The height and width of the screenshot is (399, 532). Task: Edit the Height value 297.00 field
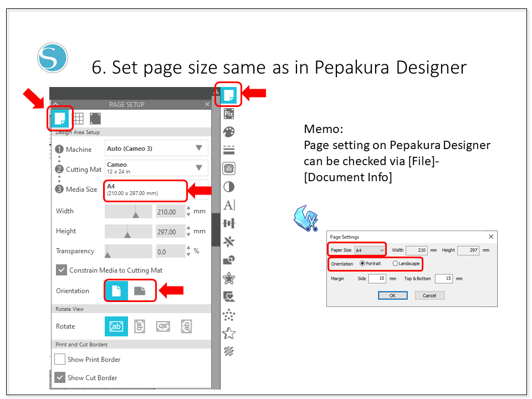171,232
